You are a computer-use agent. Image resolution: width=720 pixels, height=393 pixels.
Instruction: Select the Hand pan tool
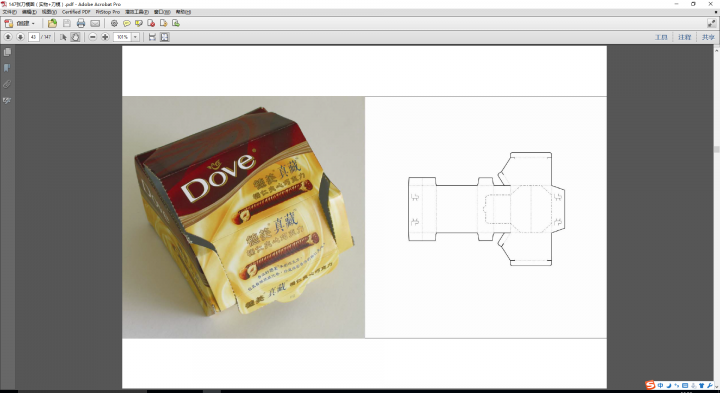[75, 37]
